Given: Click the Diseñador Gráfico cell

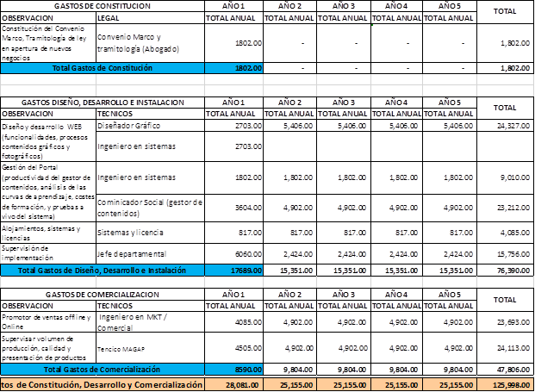Looking at the screenshot, I should [148, 124].
